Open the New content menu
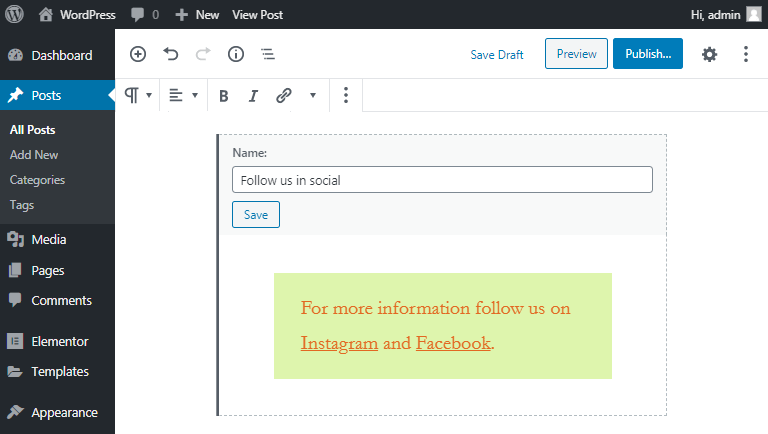768x434 pixels. 197,15
